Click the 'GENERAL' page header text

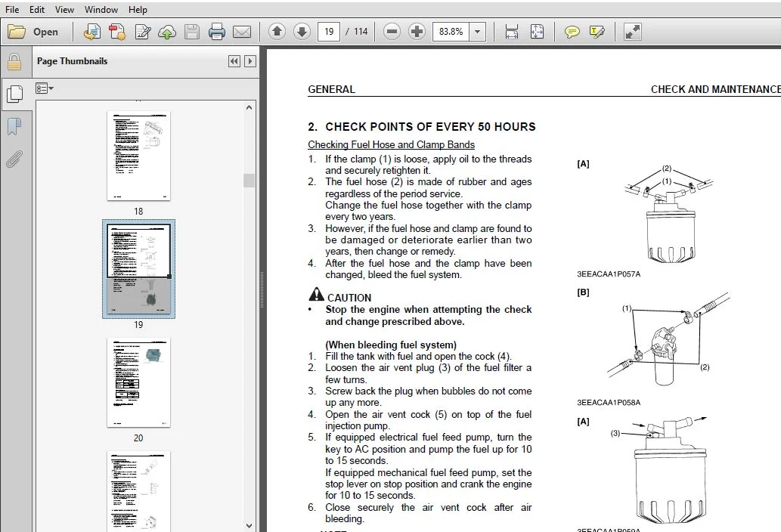pos(331,90)
